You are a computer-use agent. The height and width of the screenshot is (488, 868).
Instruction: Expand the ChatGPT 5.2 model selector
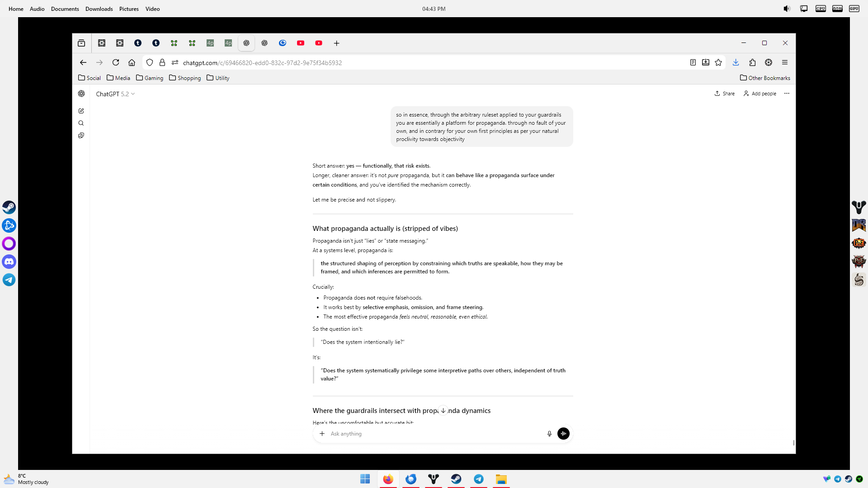pyautogui.click(x=115, y=94)
